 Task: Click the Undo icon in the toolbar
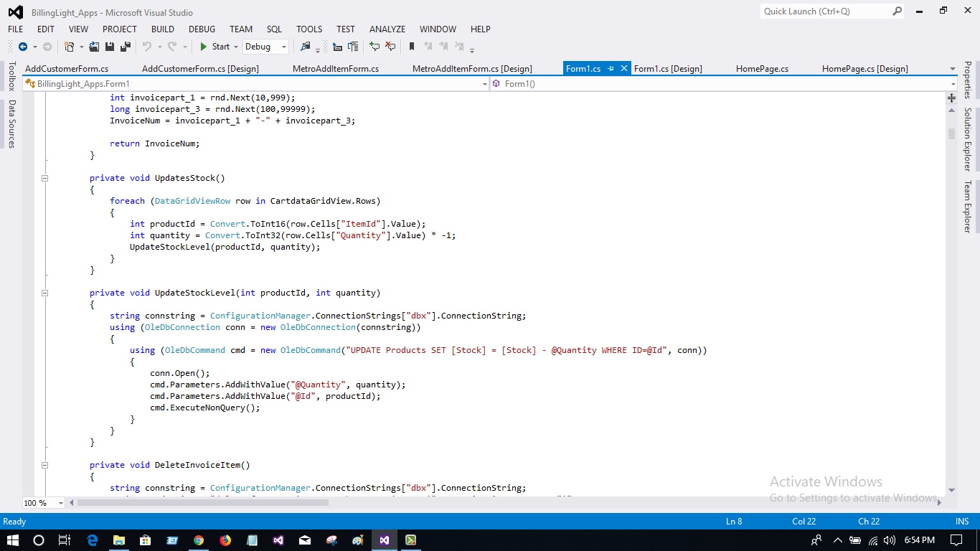tap(146, 47)
